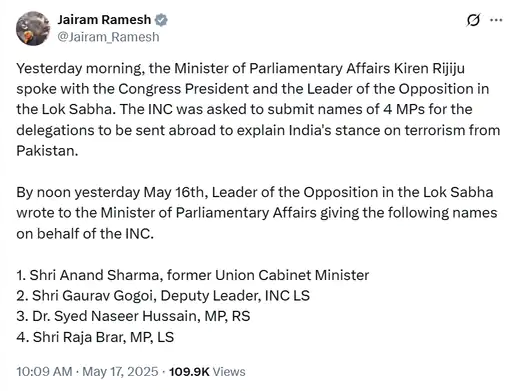Select the Shri Raja Brar list line
Viewport: 512px width, 391px height.
tap(95, 337)
